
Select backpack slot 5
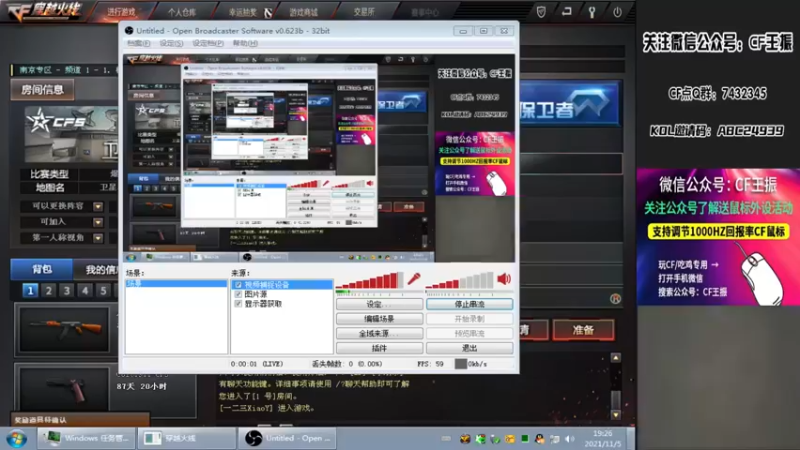tap(103, 291)
